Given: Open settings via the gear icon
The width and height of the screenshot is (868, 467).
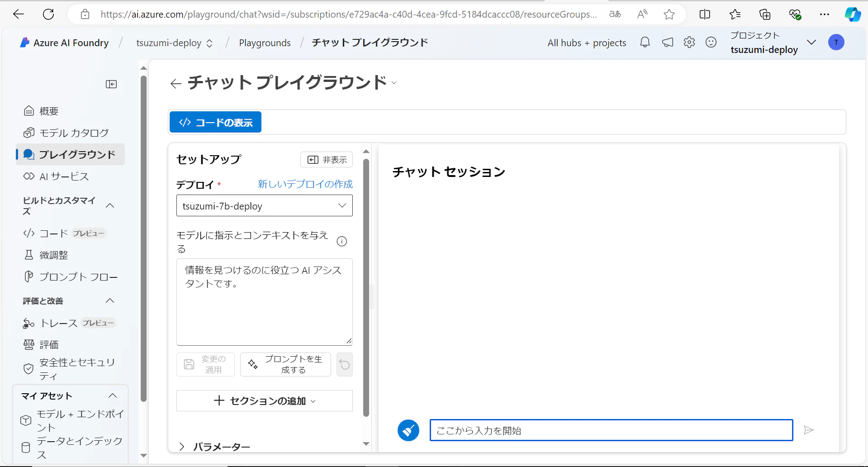Looking at the screenshot, I should [689, 42].
